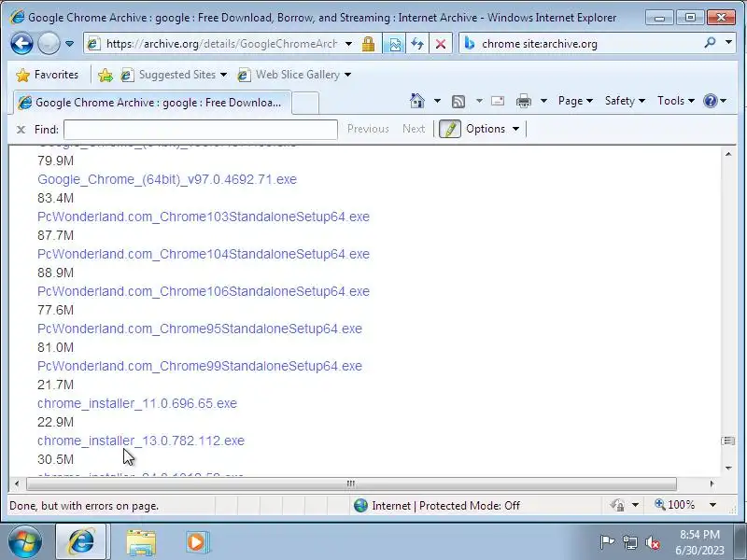
Task: Click the network tray icon
Action: click(629, 542)
